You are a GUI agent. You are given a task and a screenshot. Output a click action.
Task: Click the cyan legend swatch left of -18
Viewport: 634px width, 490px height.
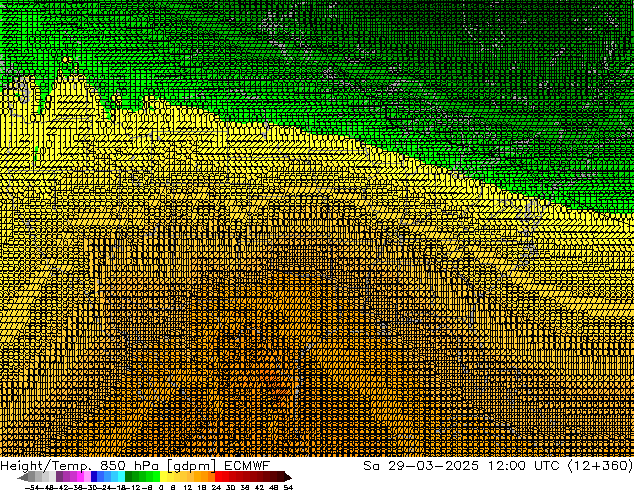121,476
